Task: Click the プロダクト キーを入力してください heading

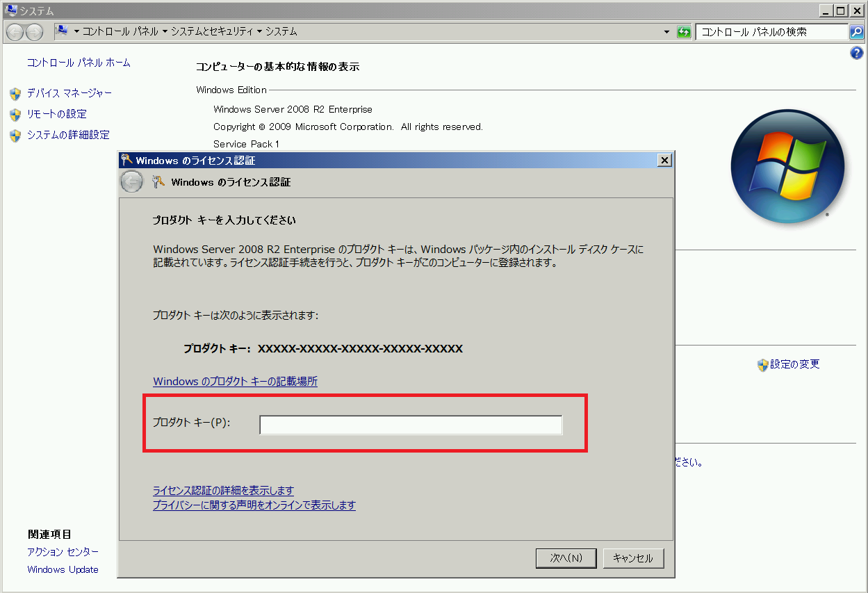Action: point(224,220)
